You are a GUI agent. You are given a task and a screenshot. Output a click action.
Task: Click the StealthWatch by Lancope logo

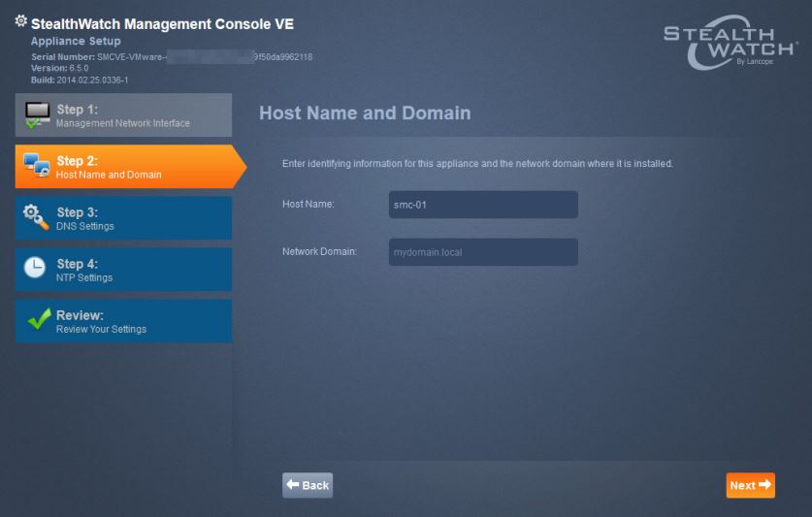pyautogui.click(x=731, y=43)
